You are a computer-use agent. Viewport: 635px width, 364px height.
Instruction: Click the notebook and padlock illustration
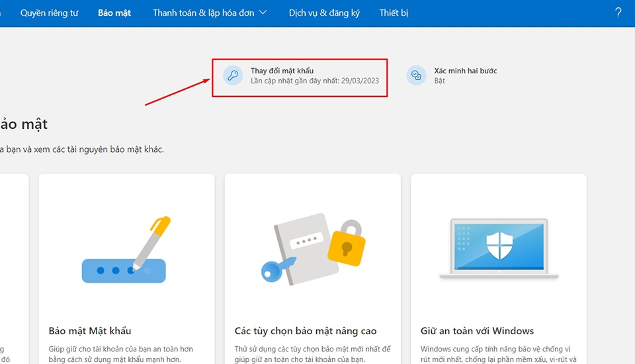point(313,248)
